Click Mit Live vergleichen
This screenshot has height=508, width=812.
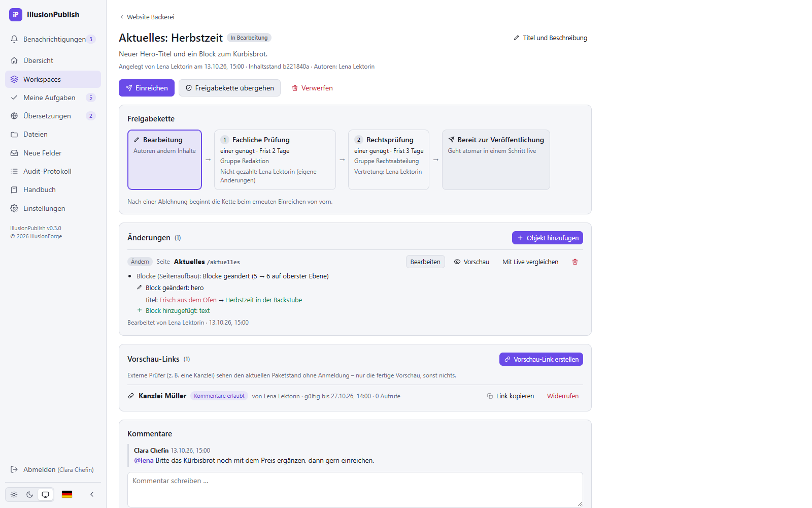(530, 262)
